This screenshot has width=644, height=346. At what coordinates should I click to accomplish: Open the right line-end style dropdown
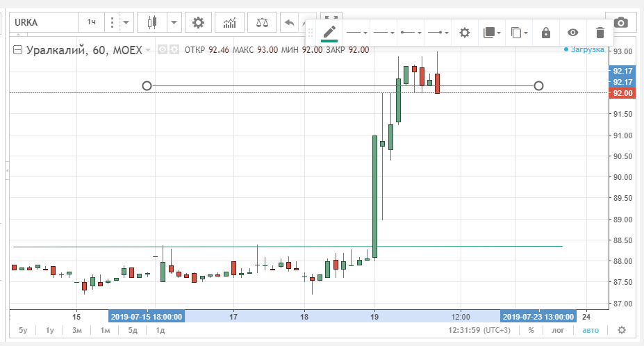click(438, 33)
